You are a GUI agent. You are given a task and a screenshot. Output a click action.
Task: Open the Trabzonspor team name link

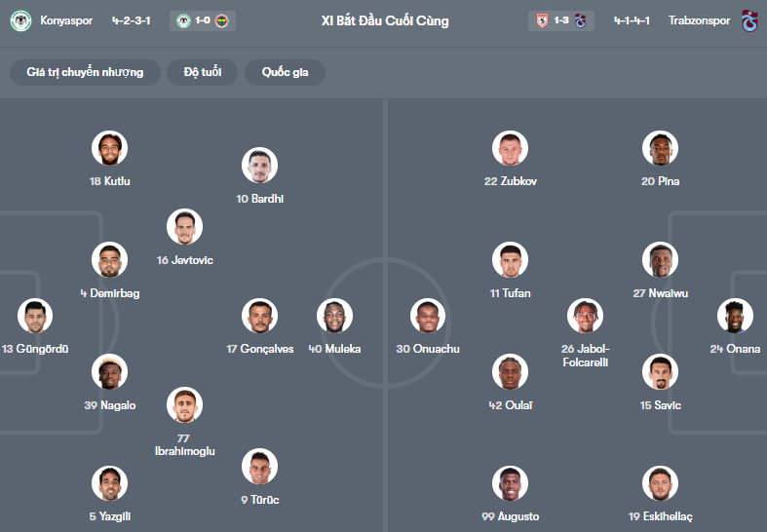(x=698, y=20)
